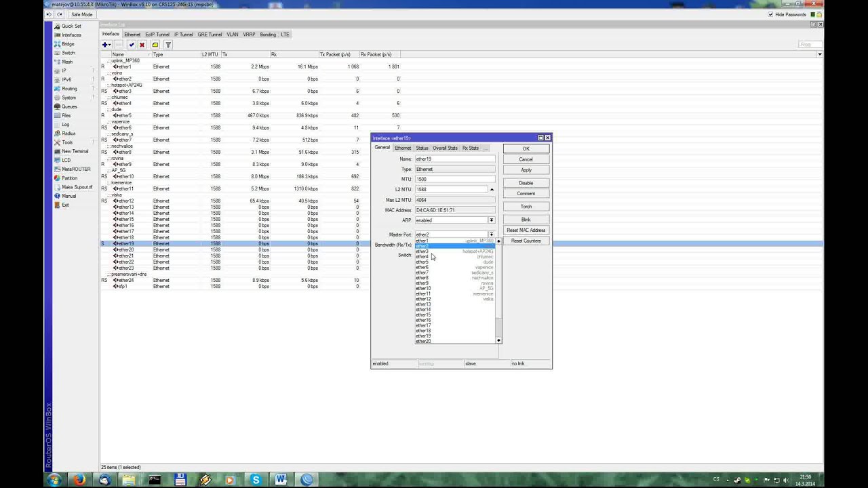Open the Bridge sidebar item
The height and width of the screenshot is (488, 868).
[x=68, y=44]
